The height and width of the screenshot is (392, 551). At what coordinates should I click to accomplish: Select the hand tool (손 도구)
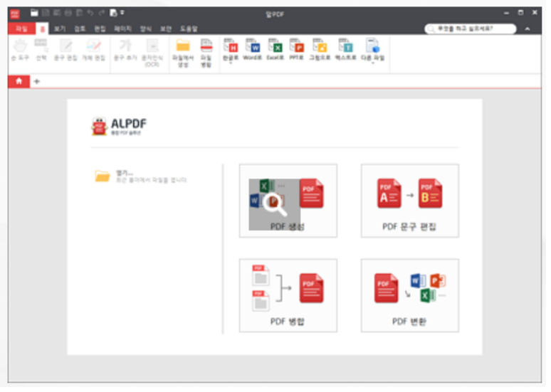[x=21, y=51]
